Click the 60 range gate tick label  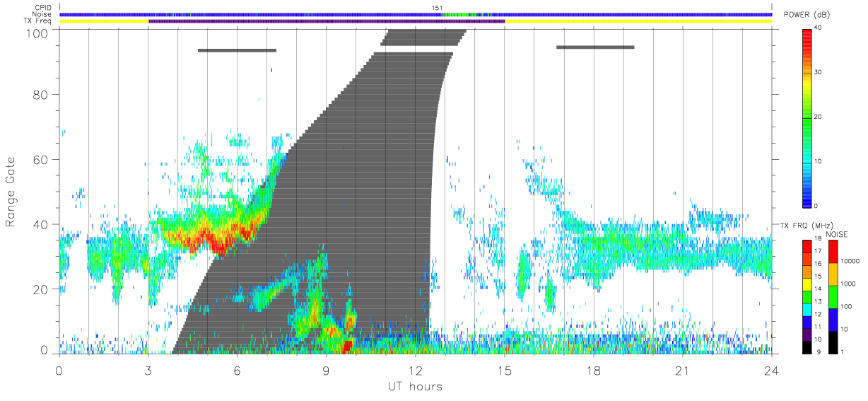(40, 159)
